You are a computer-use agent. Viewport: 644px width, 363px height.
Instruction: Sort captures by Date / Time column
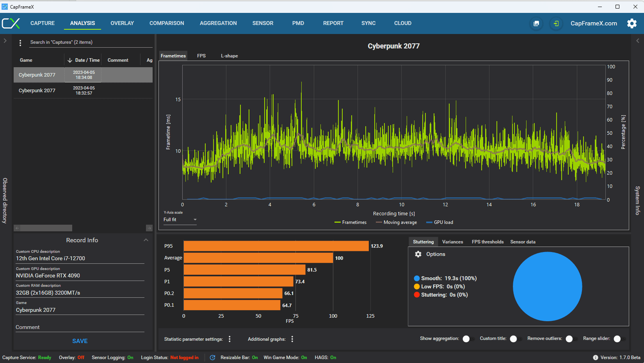tap(84, 60)
